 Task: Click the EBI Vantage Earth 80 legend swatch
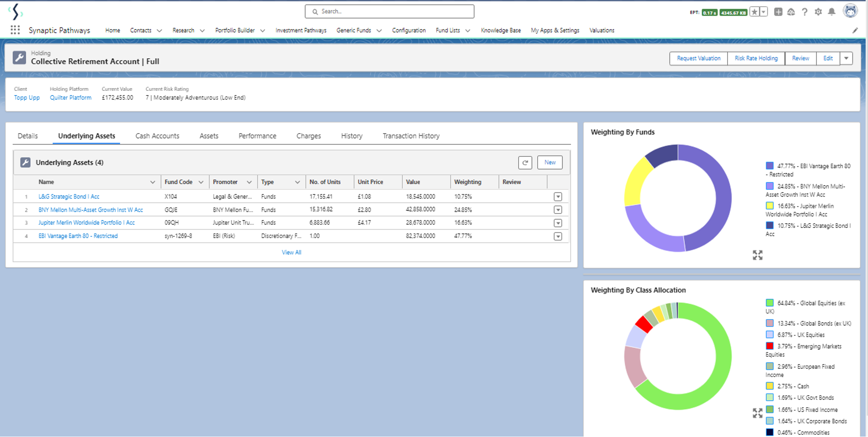coord(770,166)
